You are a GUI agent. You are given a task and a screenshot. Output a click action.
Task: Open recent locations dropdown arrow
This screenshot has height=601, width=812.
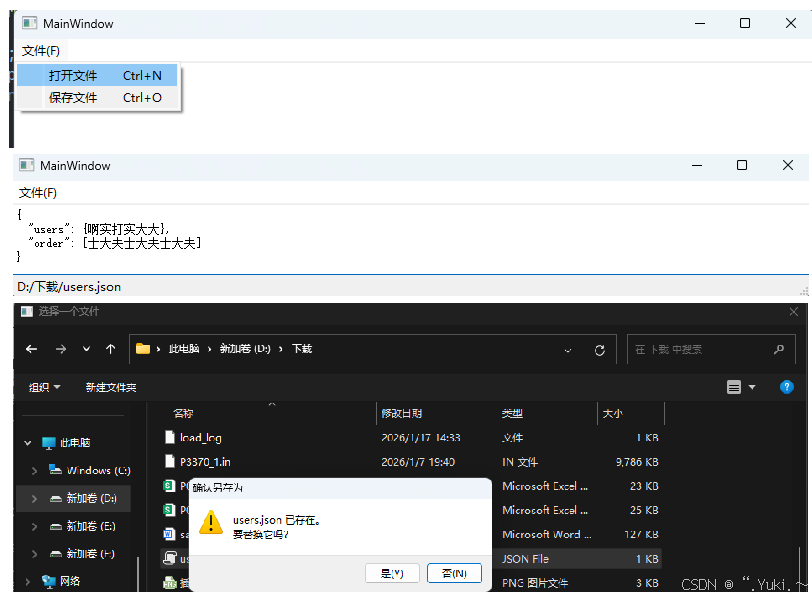coord(86,349)
